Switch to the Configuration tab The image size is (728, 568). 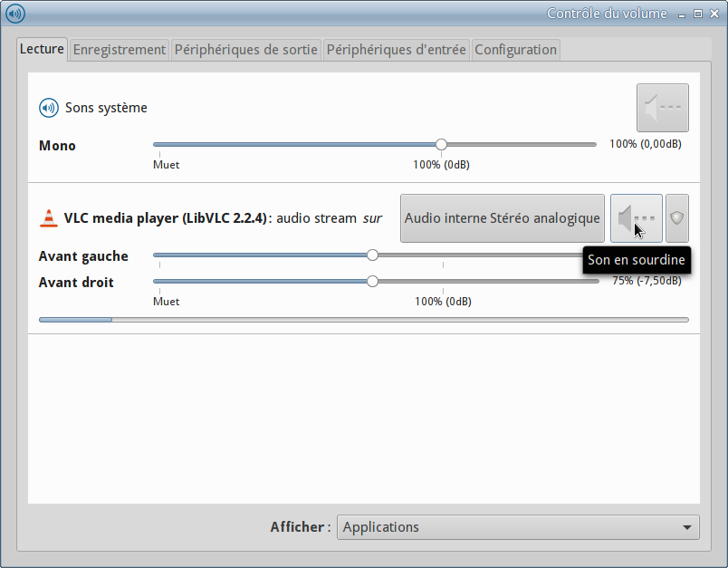[x=515, y=50]
